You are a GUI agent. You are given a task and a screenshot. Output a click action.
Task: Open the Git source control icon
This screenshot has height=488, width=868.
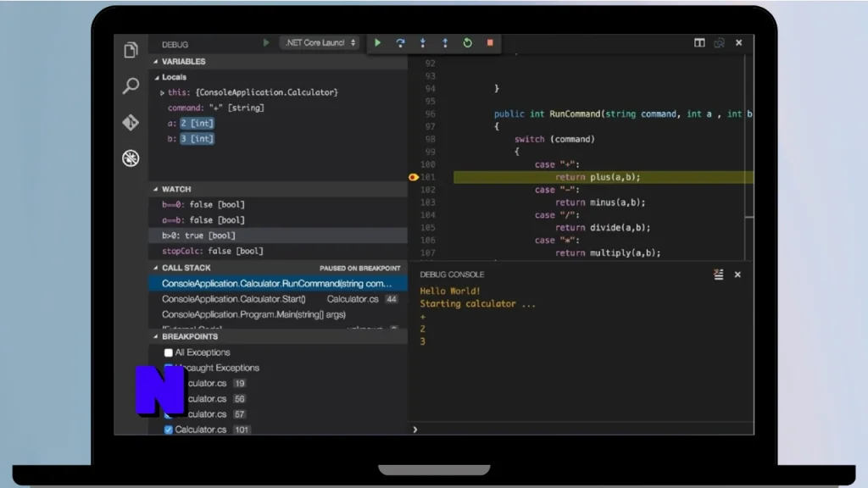point(131,122)
